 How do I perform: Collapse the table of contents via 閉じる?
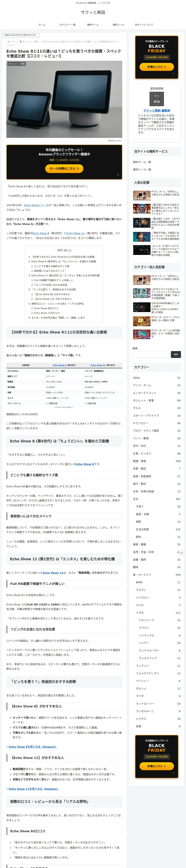[x=68, y=250]
